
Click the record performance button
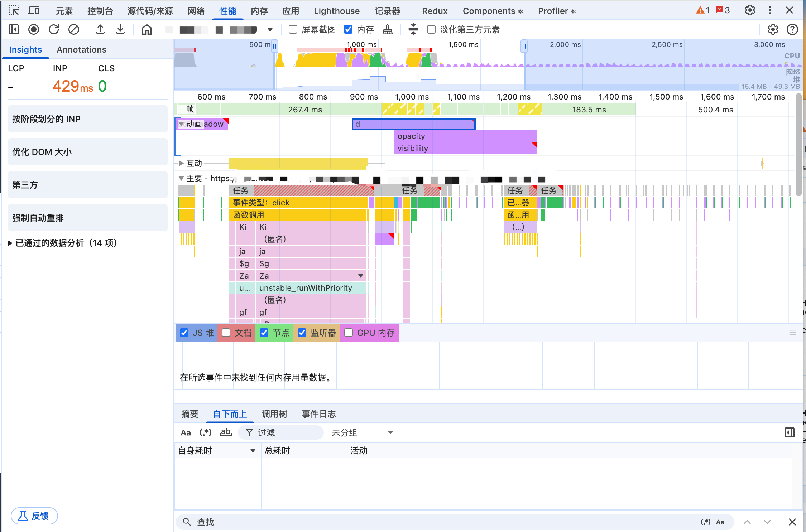point(34,29)
